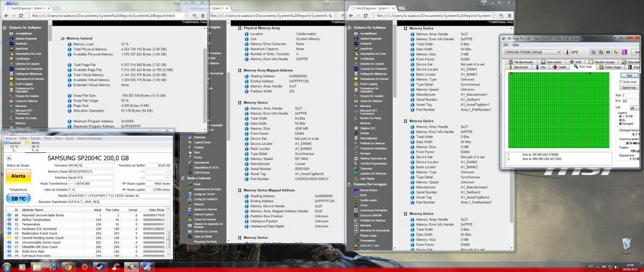Select the Error at 3062 MB row
The height and width of the screenshot is (272, 644).
click(x=558, y=159)
